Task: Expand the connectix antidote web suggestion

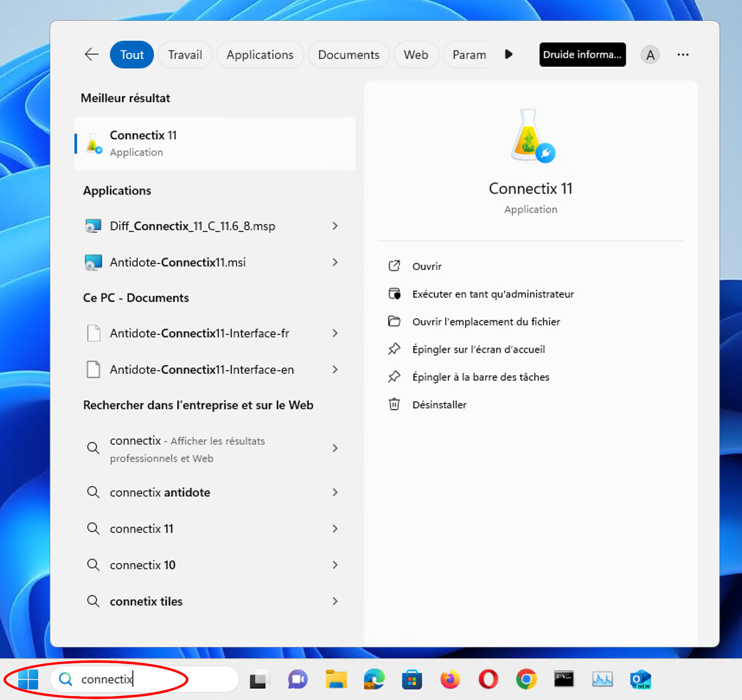Action: point(335,492)
